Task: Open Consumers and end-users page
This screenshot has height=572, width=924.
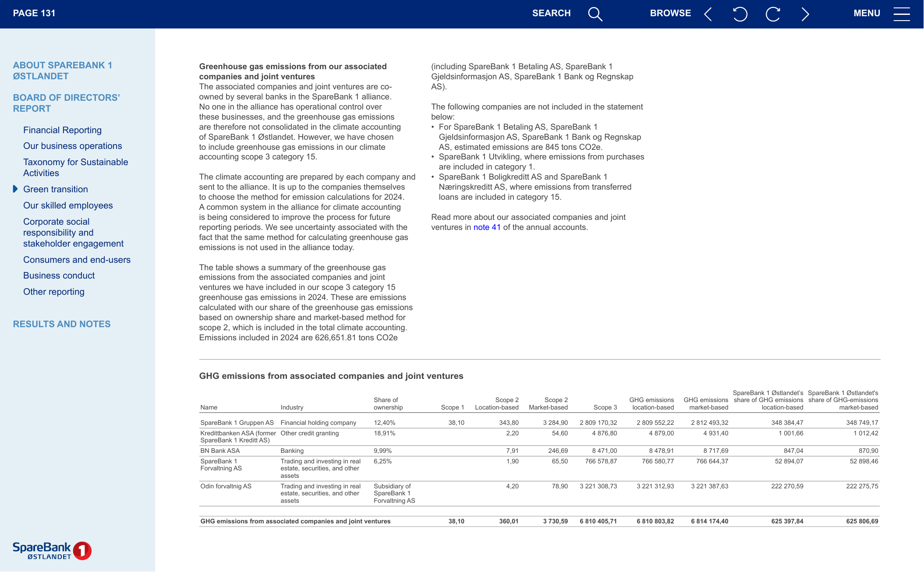Action: pyautogui.click(x=77, y=260)
